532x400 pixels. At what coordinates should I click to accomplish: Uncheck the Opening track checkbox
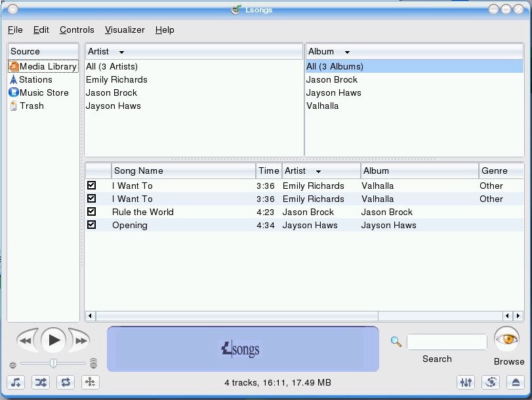[92, 225]
